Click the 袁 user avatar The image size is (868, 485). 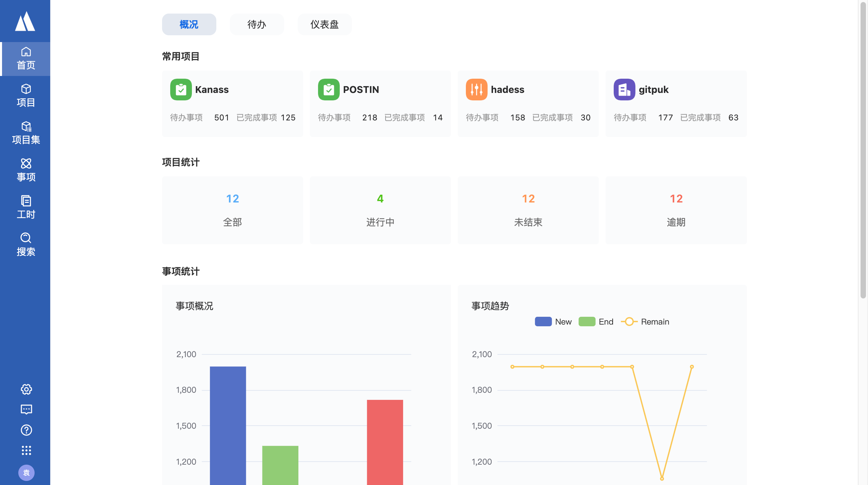[26, 473]
